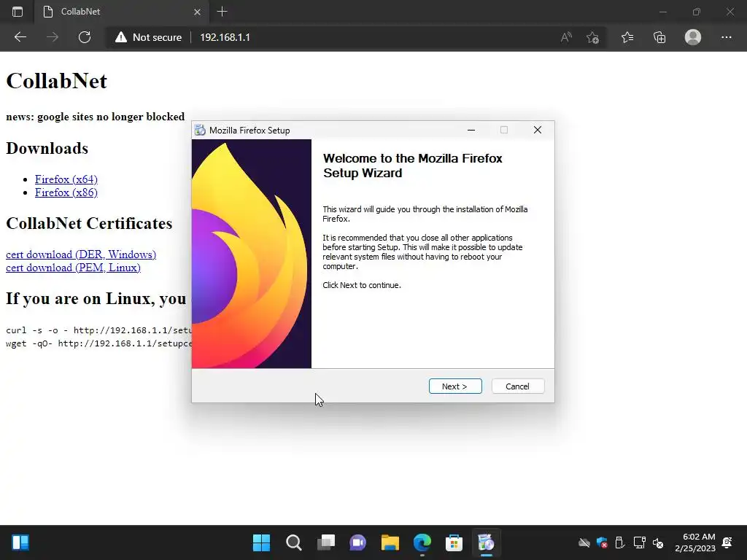Open the tab actions menu
Screen dimensions: 747x560
[18, 12]
